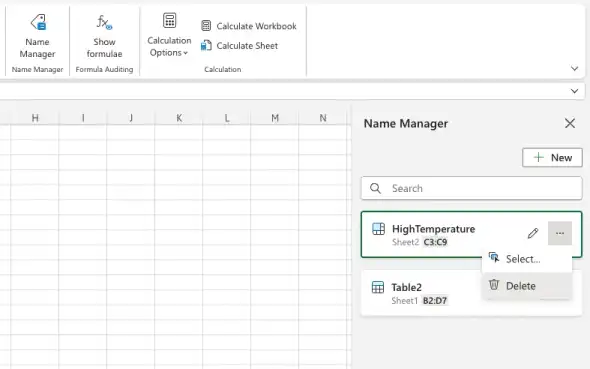Create a New defined name
The width and height of the screenshot is (590, 369).
[x=552, y=157]
